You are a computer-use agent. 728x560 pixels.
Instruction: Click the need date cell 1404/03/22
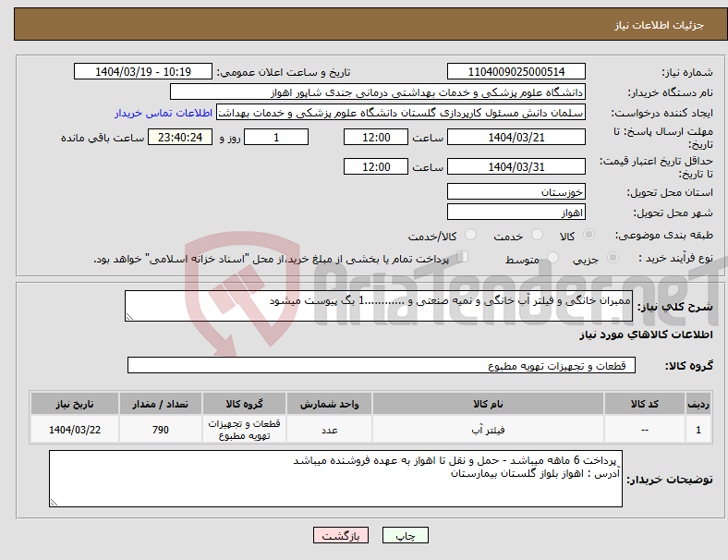(x=75, y=430)
